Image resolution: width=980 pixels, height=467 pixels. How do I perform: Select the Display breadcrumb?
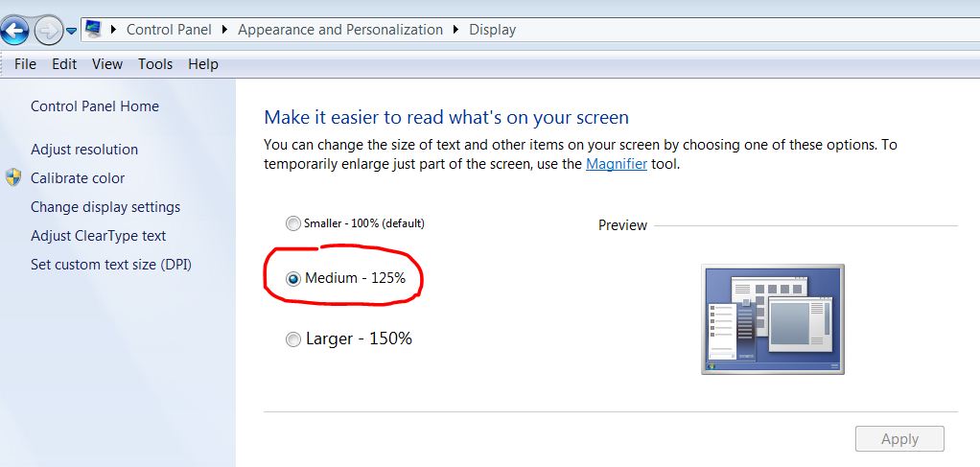pos(493,30)
